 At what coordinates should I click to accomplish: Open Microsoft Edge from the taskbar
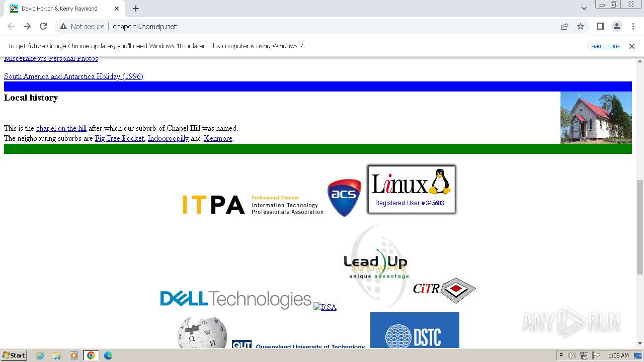(108, 355)
